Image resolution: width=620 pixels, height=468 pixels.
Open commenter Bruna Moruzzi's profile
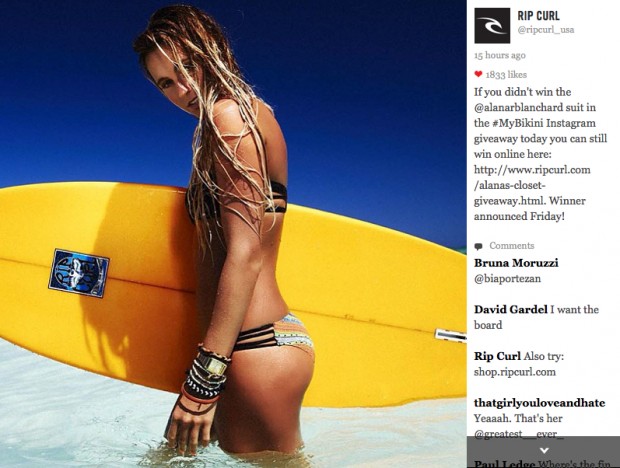pos(516,263)
